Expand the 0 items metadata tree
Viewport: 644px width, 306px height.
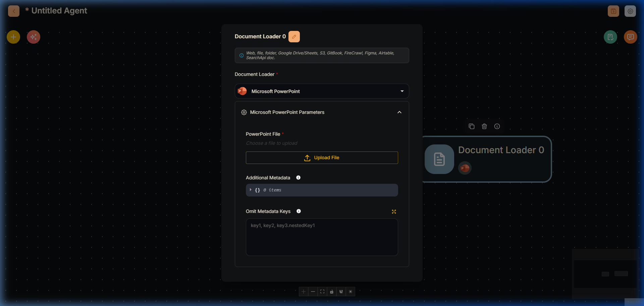251,190
